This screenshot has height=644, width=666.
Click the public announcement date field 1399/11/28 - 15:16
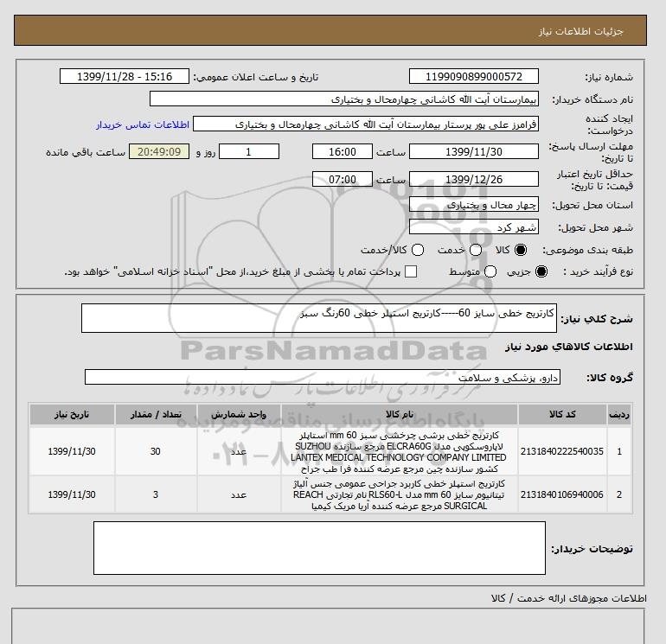124,76
